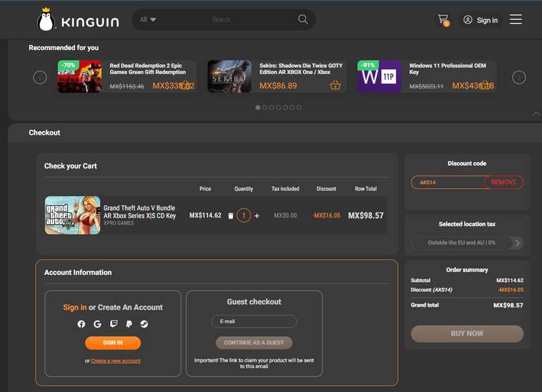This screenshot has height=392, width=542.
Task: Go to next recommended items
Action: point(519,77)
